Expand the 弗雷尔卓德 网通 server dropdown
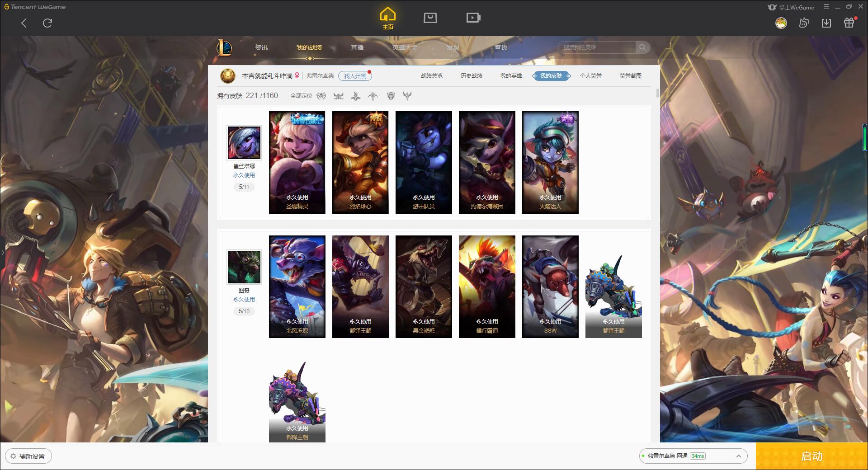The height and width of the screenshot is (470, 868). click(x=693, y=456)
